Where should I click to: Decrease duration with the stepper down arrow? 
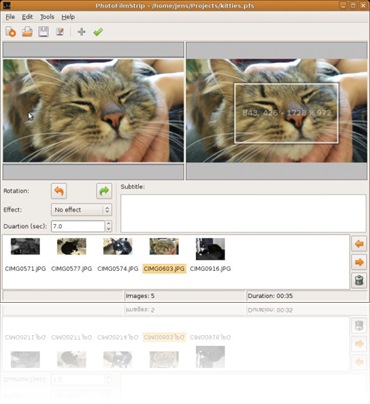108,229
